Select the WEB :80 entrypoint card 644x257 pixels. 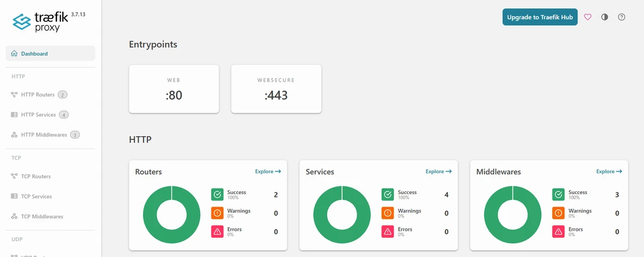pos(174,89)
